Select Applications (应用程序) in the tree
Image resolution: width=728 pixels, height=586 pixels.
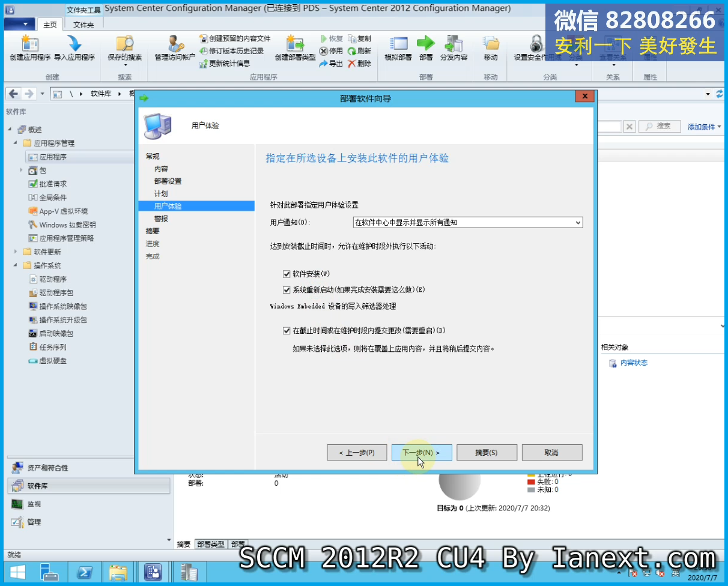pyautogui.click(x=53, y=157)
